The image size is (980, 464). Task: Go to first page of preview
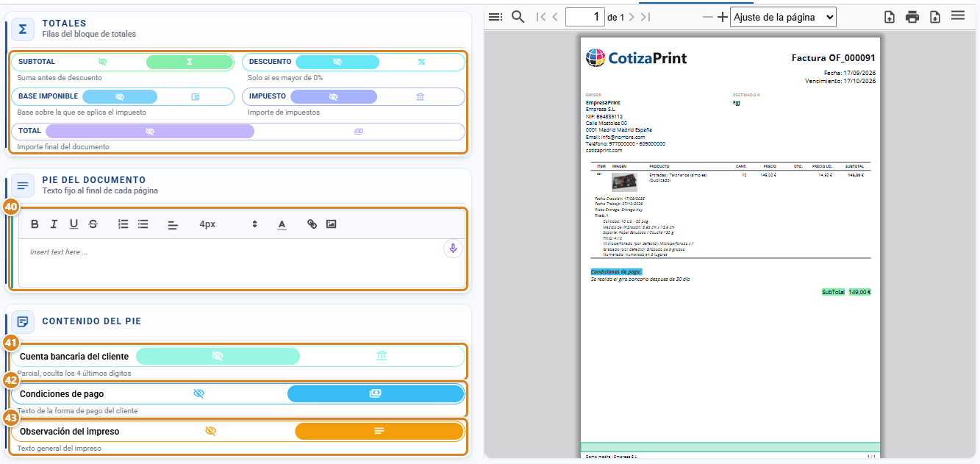541,17
